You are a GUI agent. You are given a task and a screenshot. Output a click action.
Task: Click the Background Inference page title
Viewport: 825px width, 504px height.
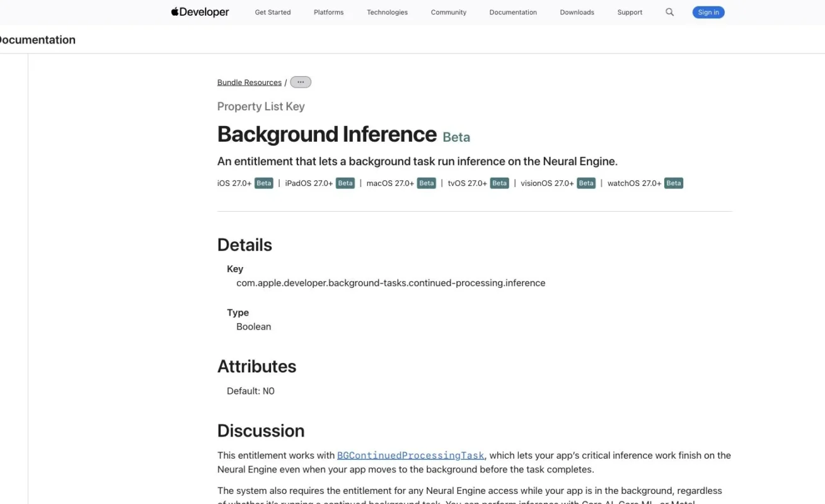coord(327,134)
